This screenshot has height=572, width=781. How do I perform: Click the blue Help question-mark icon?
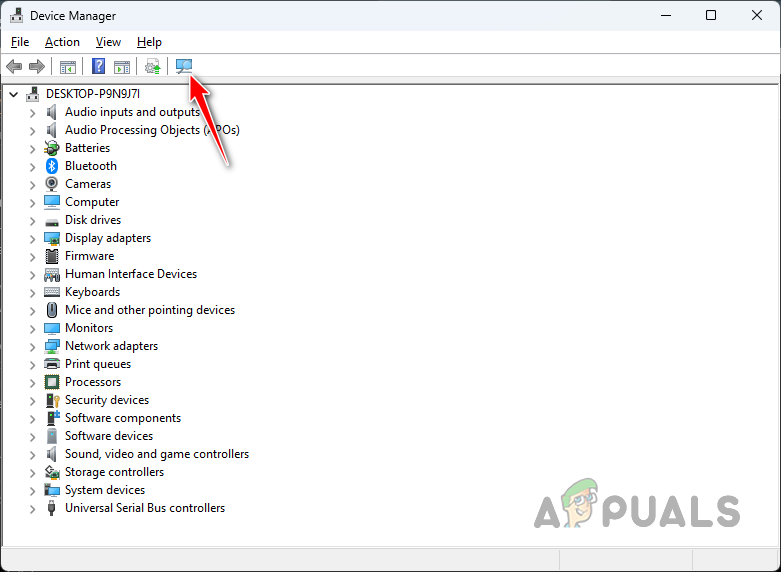tap(99, 66)
